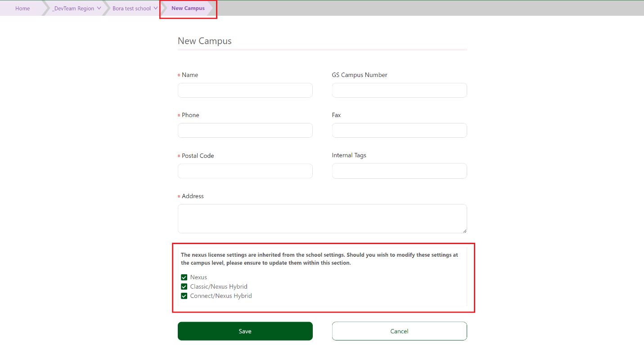Click the Internal Tags label
The image size is (644, 345).
point(349,155)
